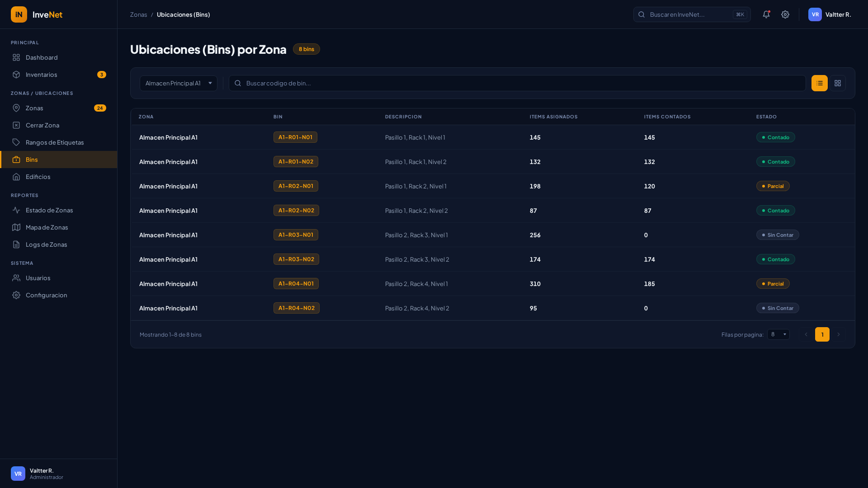This screenshot has width=868, height=488.
Task: Go to next page arrow
Action: [x=838, y=334]
